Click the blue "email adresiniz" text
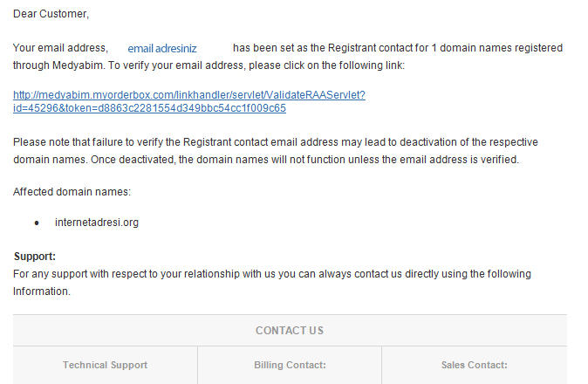 162,49
